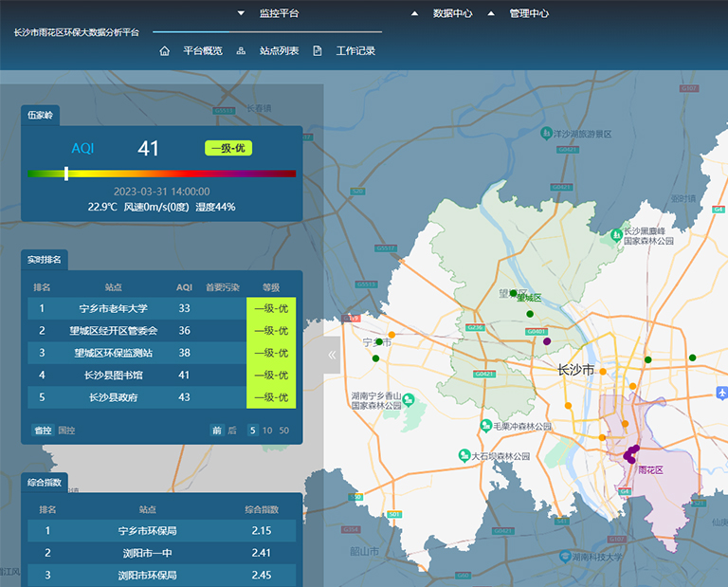Collapse the left panel with double chevron
The image size is (728, 587).
pos(332,356)
